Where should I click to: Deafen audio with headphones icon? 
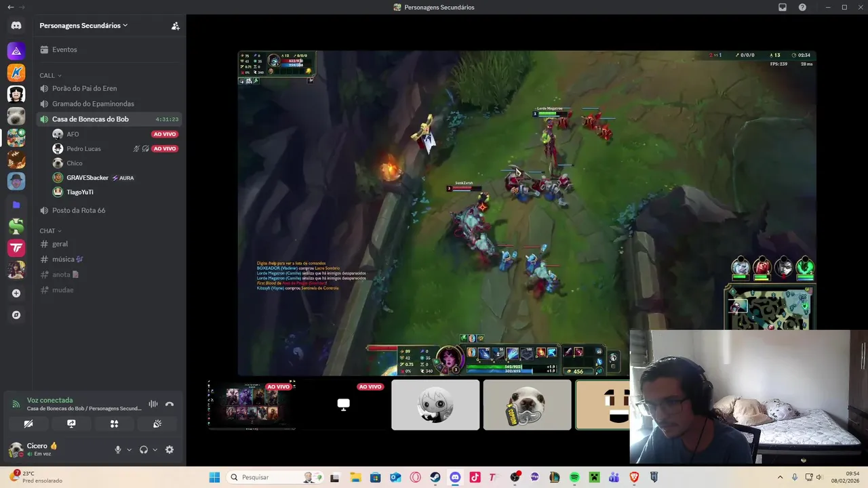point(143,449)
